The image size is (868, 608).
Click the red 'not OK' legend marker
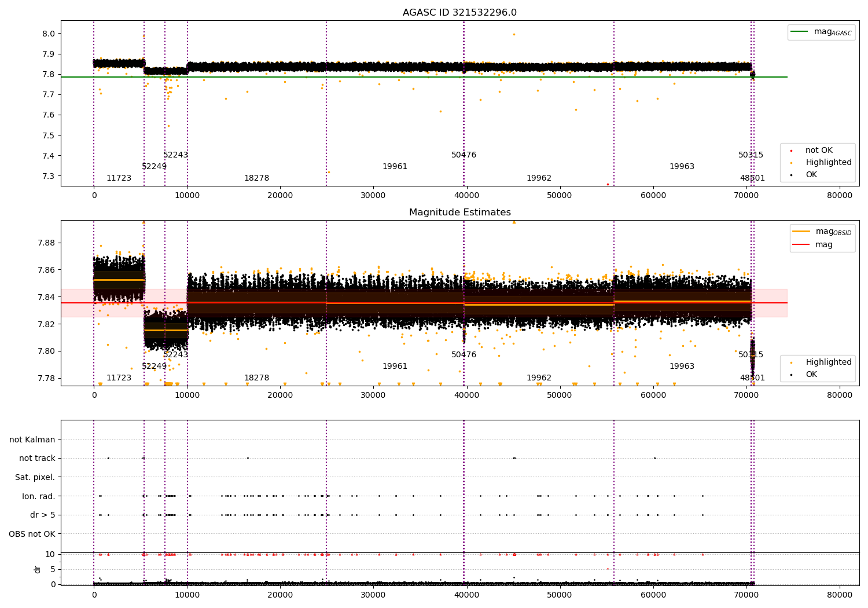click(x=791, y=151)
